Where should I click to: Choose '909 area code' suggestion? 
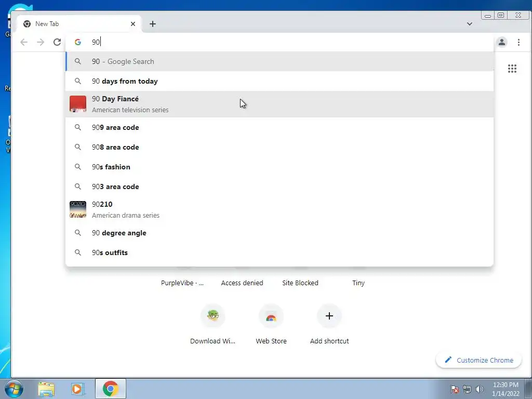click(x=280, y=127)
